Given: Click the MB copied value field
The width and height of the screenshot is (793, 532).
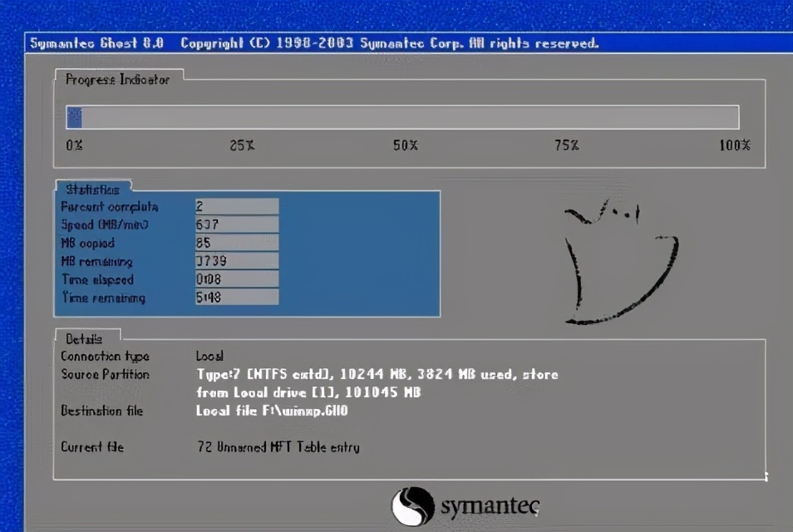Looking at the screenshot, I should click(x=237, y=244).
